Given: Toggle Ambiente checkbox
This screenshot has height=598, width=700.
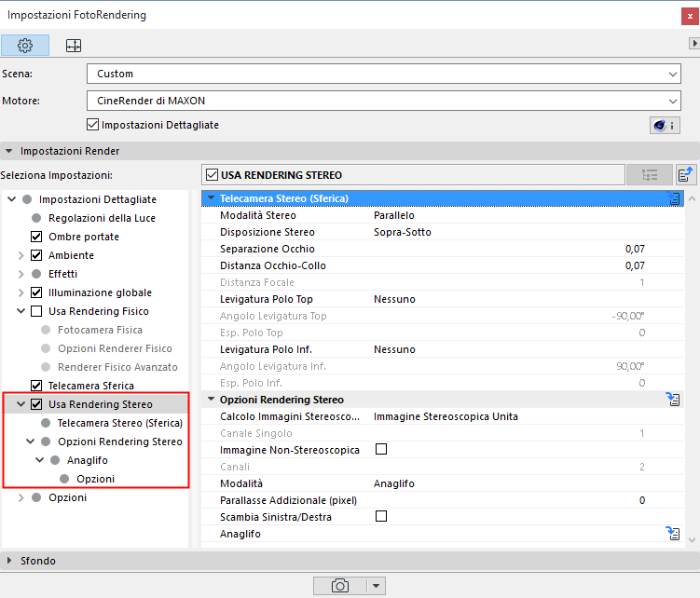Looking at the screenshot, I should pos(36,255).
